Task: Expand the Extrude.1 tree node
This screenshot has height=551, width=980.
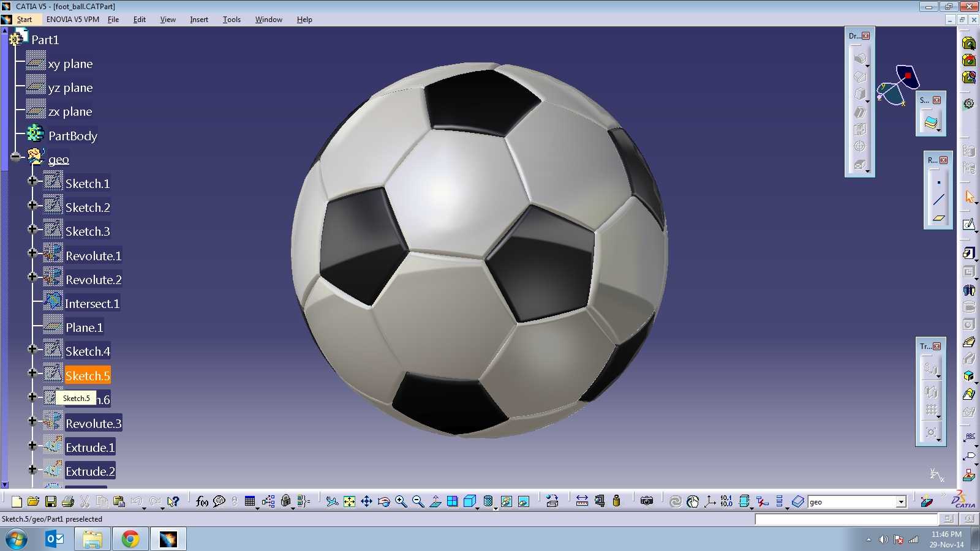Action: pyautogui.click(x=32, y=445)
